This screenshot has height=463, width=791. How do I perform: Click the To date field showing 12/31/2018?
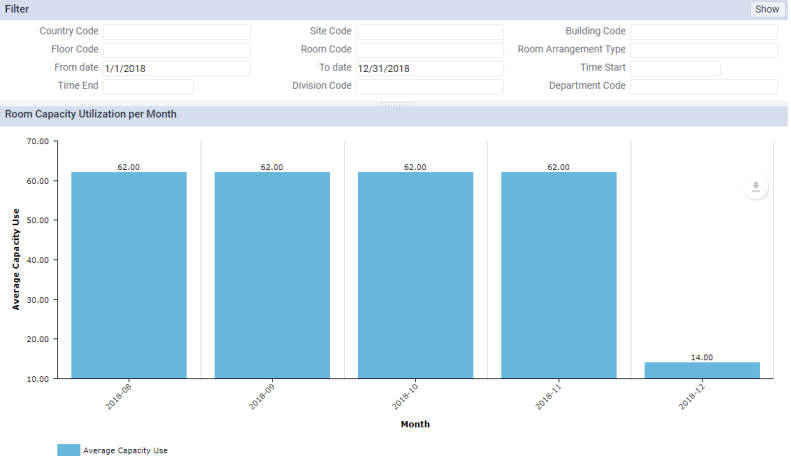point(429,68)
